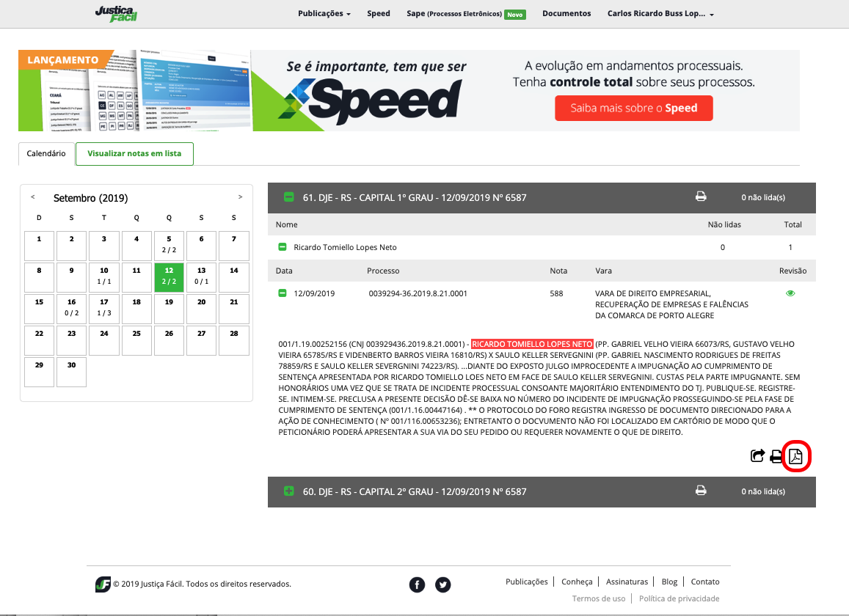The height and width of the screenshot is (616, 849).
Task: Click the Speed launch banner image
Action: click(409, 90)
